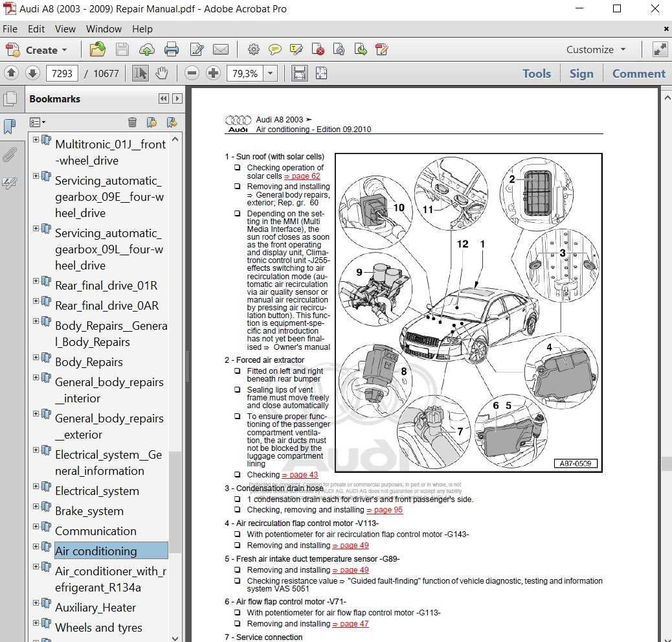The height and width of the screenshot is (642, 672).
Task: Select the Wheels and tyres bookmark
Action: (x=98, y=627)
